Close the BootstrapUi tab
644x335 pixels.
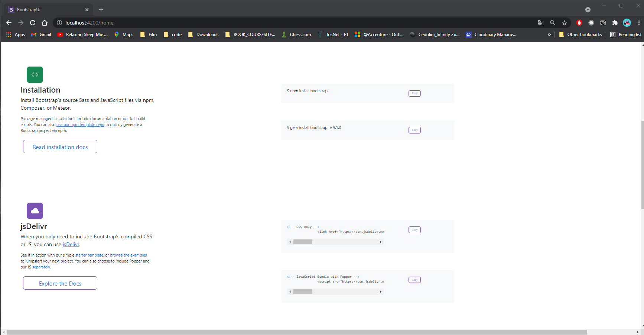(87, 10)
